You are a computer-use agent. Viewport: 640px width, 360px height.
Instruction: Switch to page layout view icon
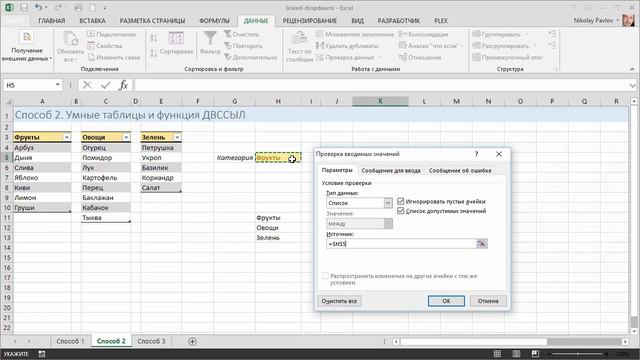click(516, 354)
